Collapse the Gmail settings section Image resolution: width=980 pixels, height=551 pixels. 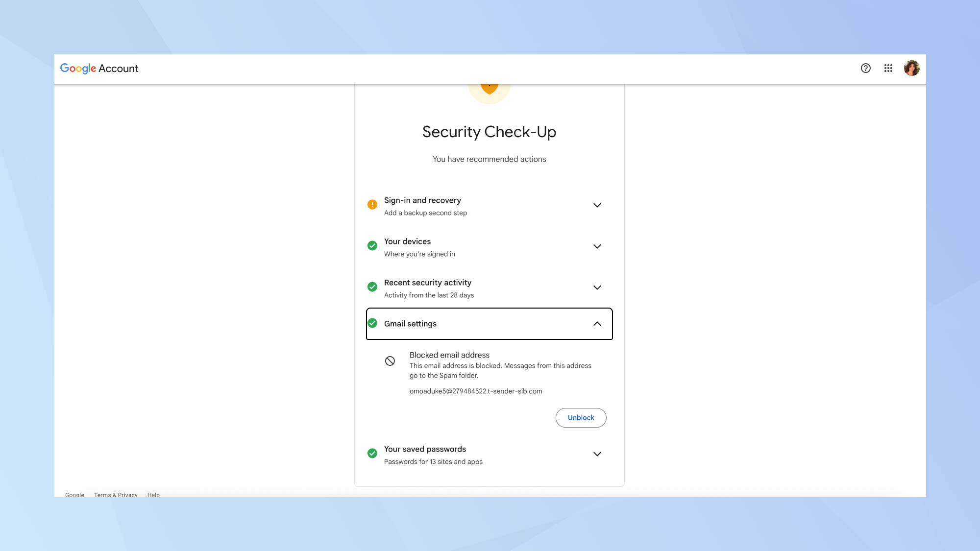(597, 324)
